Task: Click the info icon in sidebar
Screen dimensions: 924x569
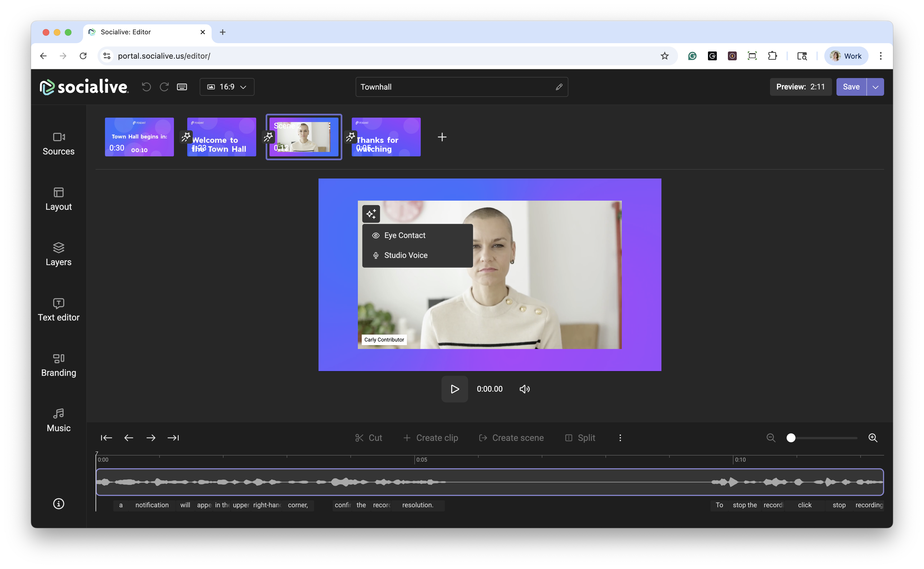Action: pyautogui.click(x=58, y=503)
